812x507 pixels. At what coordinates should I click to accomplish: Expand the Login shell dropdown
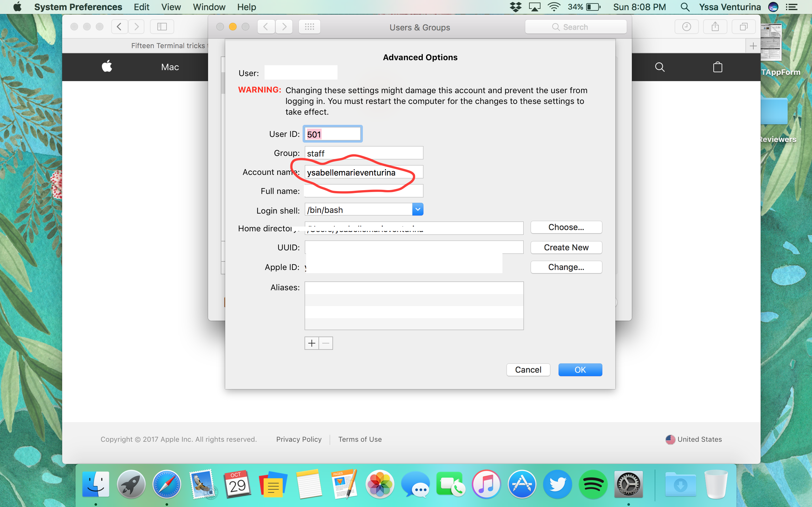pyautogui.click(x=417, y=209)
